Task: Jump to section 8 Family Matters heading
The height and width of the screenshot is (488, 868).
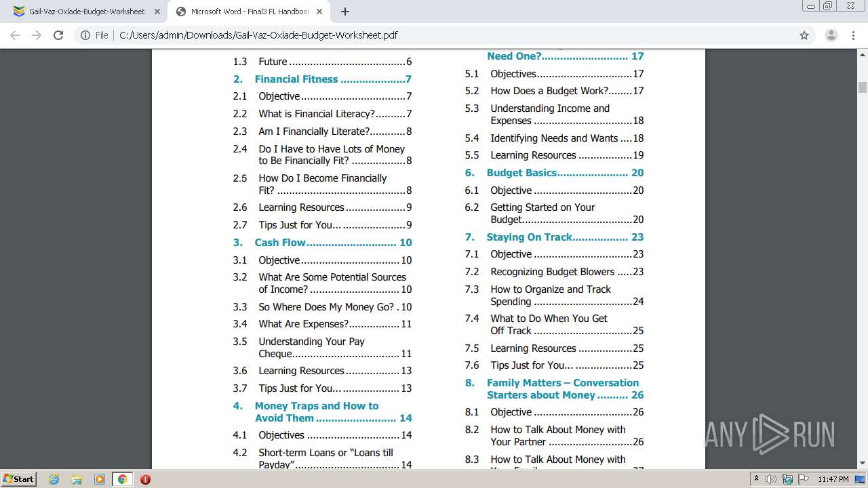Action: (x=554, y=389)
